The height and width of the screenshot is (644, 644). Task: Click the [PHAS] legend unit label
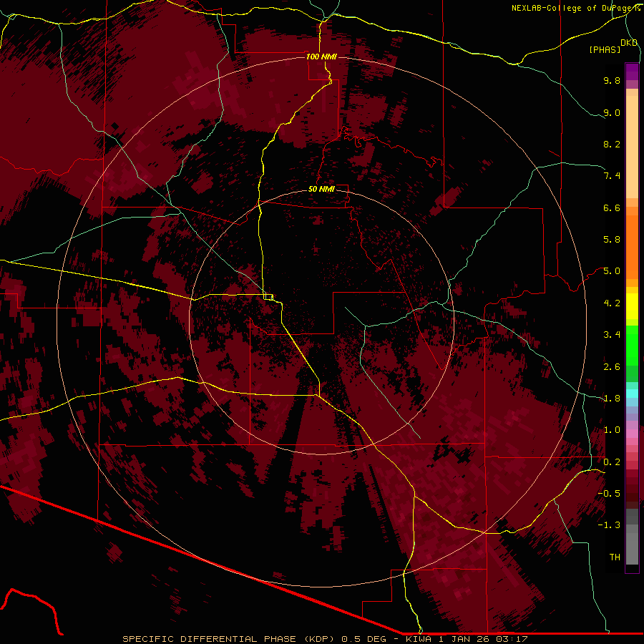pyautogui.click(x=605, y=49)
